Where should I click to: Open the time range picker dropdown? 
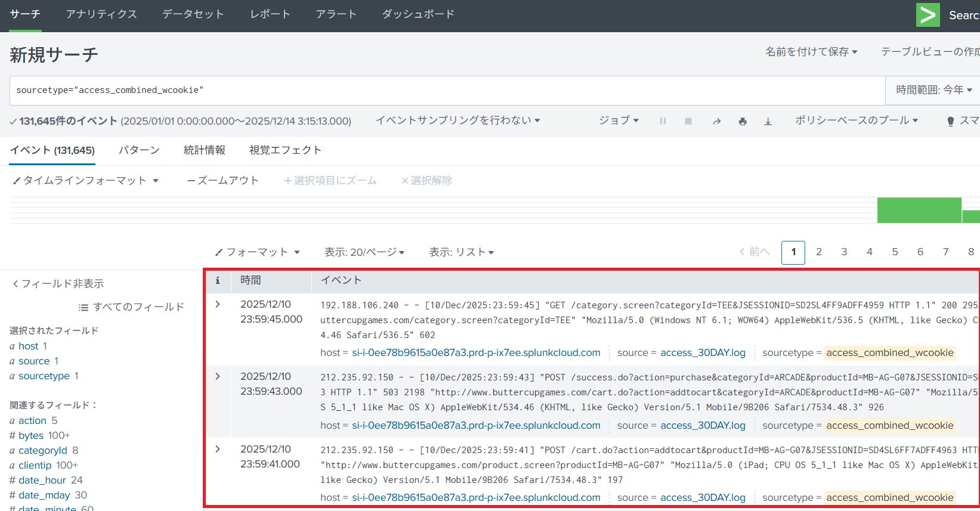pos(933,90)
